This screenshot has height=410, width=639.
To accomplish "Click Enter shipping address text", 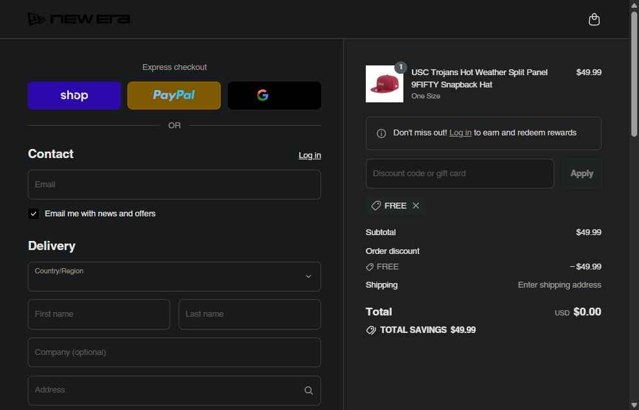I will tap(560, 285).
